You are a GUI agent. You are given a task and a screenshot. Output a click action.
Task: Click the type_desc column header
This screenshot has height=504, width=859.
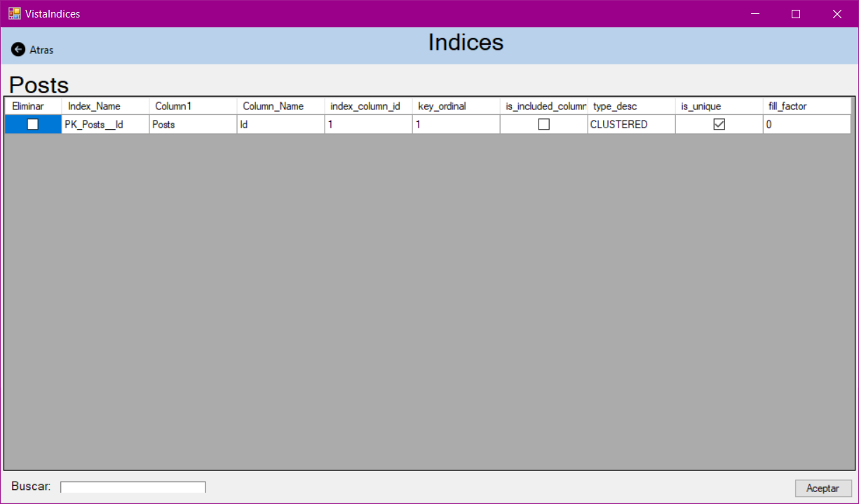point(630,106)
